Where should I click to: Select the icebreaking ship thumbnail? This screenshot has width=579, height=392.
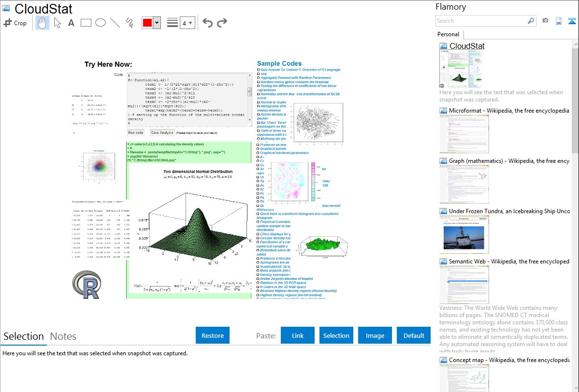coord(464,234)
